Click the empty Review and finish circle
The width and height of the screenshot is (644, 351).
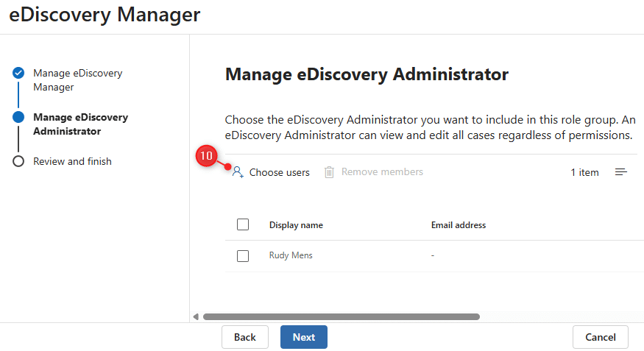pos(18,161)
